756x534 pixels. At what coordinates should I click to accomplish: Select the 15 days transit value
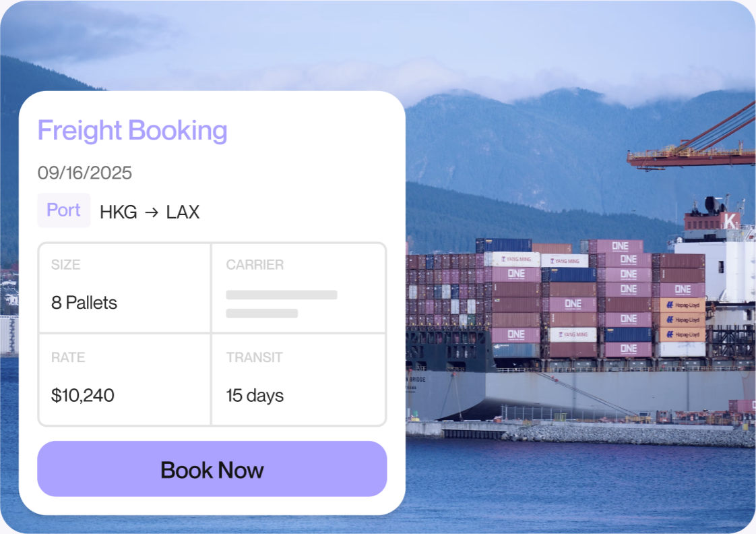[x=255, y=395]
